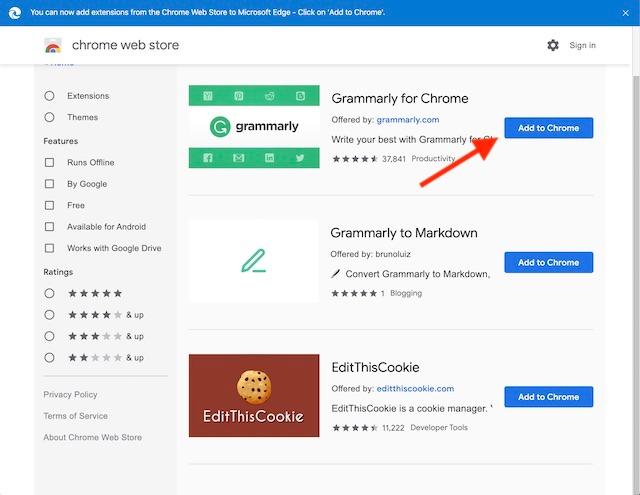Image resolution: width=640 pixels, height=495 pixels.
Task: Click LinkedIn icon in Grammarly thumbnail
Action: [x=269, y=158]
